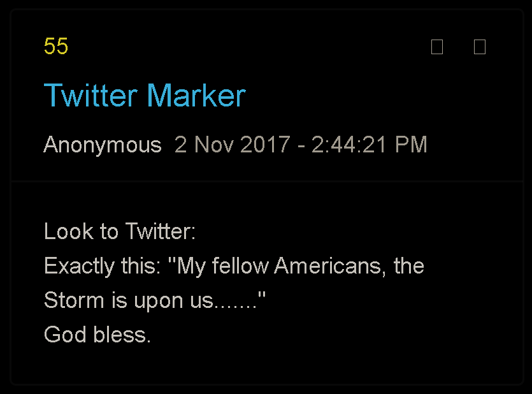Click the year "2017" in the timestamp
The height and width of the screenshot is (394, 532).
266,145
